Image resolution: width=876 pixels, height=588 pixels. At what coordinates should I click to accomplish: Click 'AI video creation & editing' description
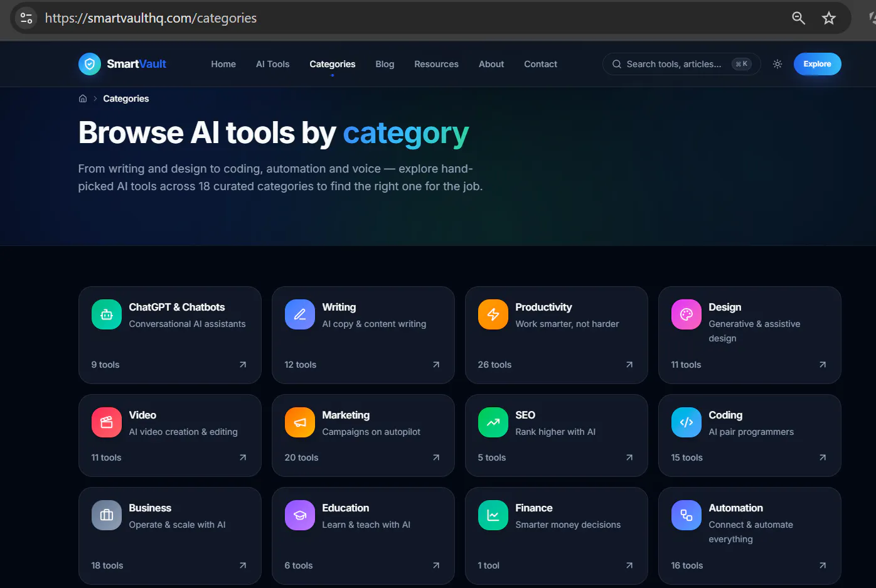pyautogui.click(x=183, y=432)
